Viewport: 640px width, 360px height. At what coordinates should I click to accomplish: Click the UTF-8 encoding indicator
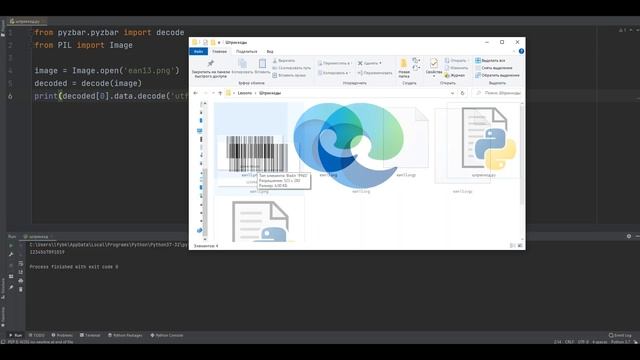[x=583, y=342]
